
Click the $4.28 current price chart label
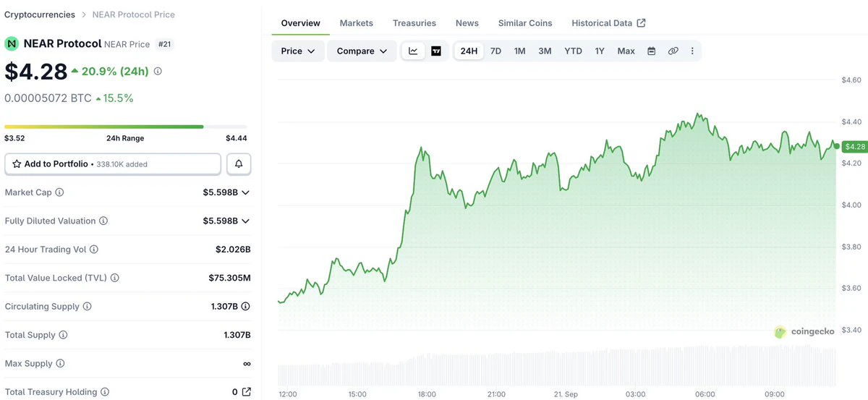click(855, 147)
